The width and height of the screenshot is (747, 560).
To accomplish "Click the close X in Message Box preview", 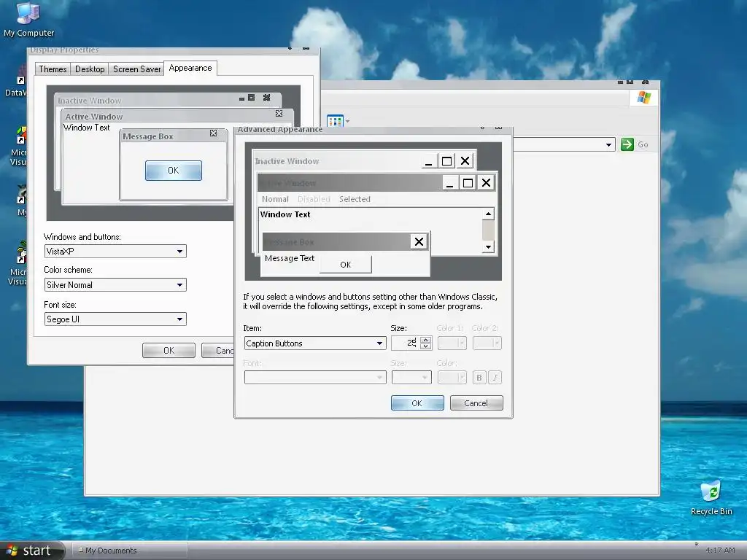I will [419, 242].
